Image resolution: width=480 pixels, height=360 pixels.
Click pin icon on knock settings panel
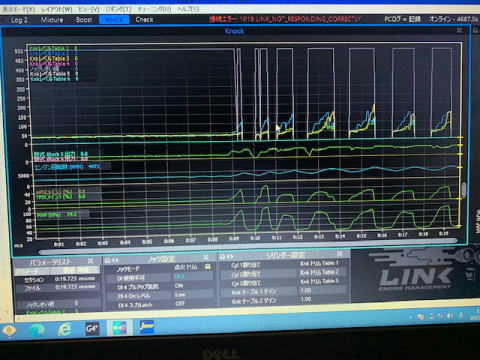108,260
